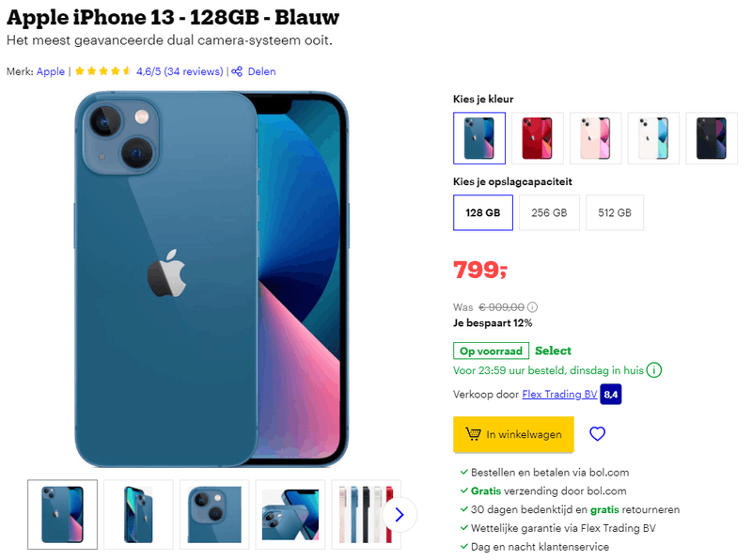Choose the red iPhone color swatch

[537, 138]
